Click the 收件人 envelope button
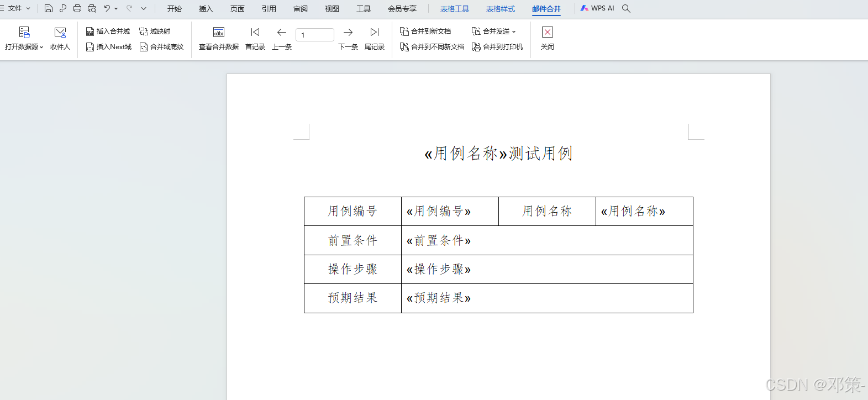This screenshot has width=868, height=400. pyautogui.click(x=60, y=39)
